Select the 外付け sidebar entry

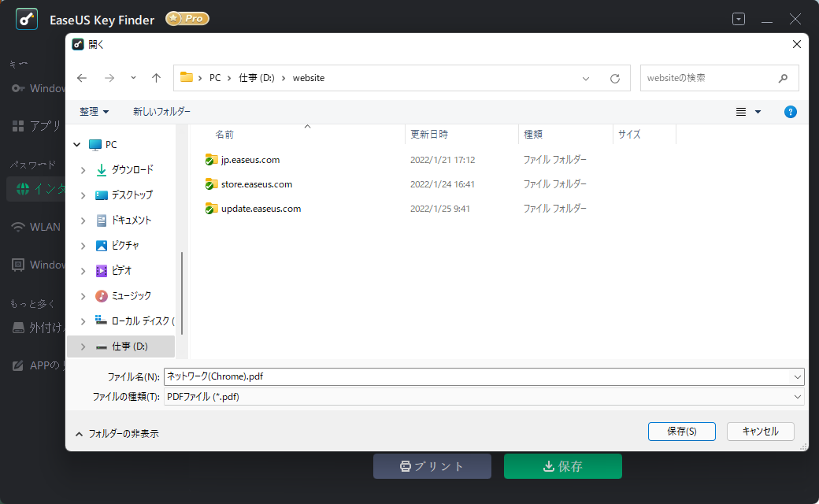tap(37, 327)
